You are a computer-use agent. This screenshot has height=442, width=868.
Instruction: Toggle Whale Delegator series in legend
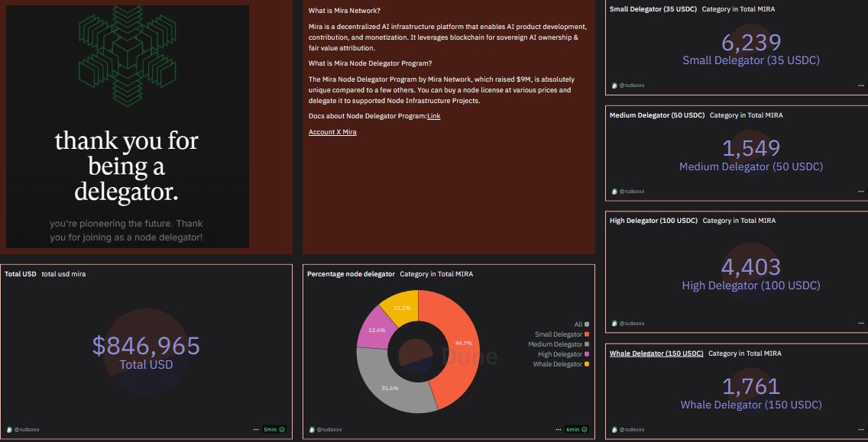point(562,364)
